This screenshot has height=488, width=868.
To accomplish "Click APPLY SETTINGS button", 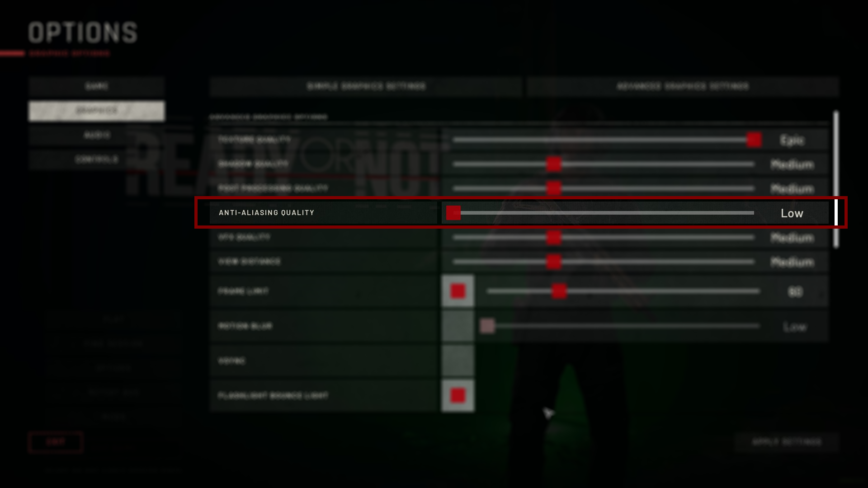I will [x=787, y=441].
